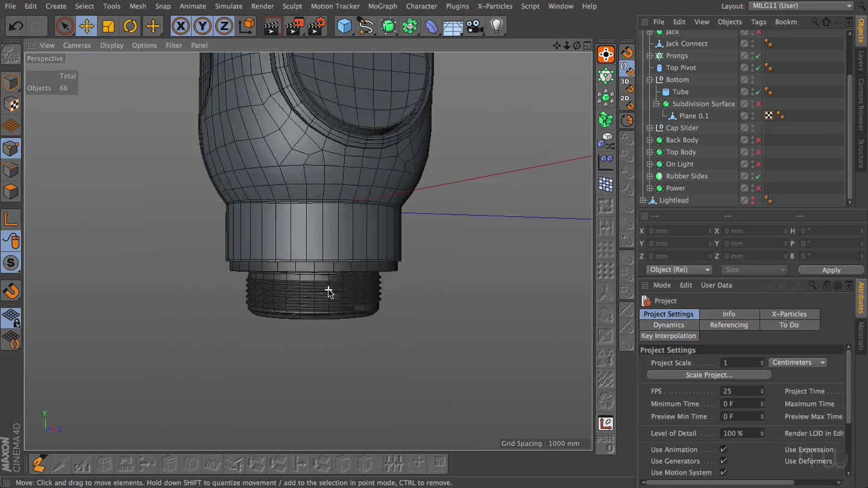Screen dimensions: 868x488
Task: Click the Scale Project button
Action: click(709, 375)
